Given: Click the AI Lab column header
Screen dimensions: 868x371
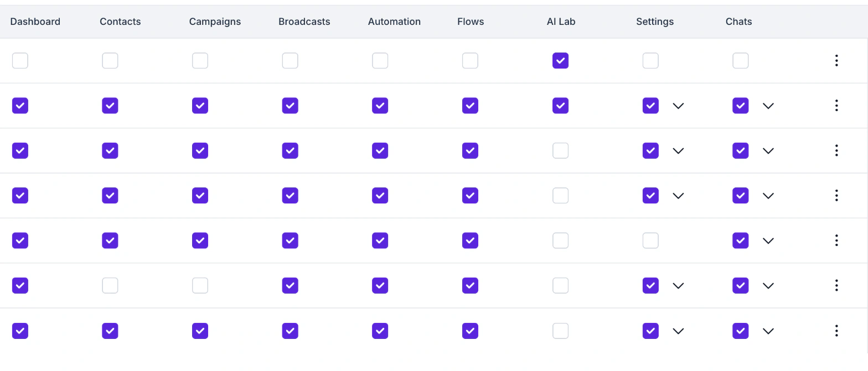Looking at the screenshot, I should (561, 22).
